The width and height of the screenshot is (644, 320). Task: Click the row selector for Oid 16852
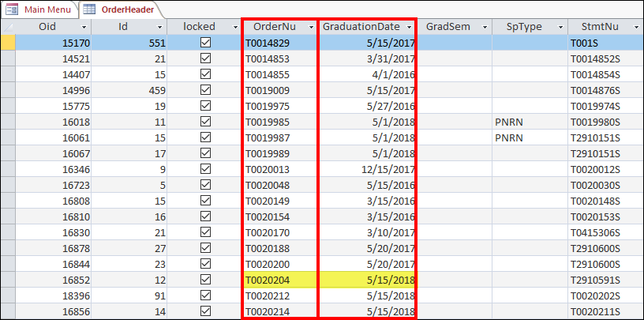(8, 280)
